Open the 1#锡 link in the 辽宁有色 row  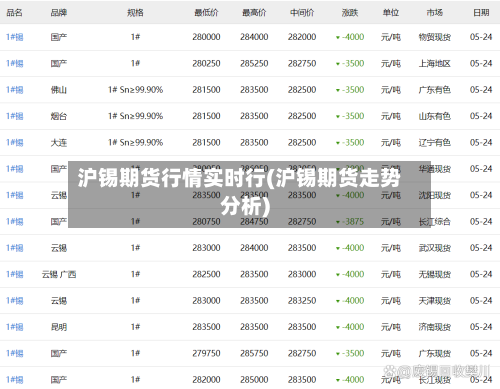(15, 143)
